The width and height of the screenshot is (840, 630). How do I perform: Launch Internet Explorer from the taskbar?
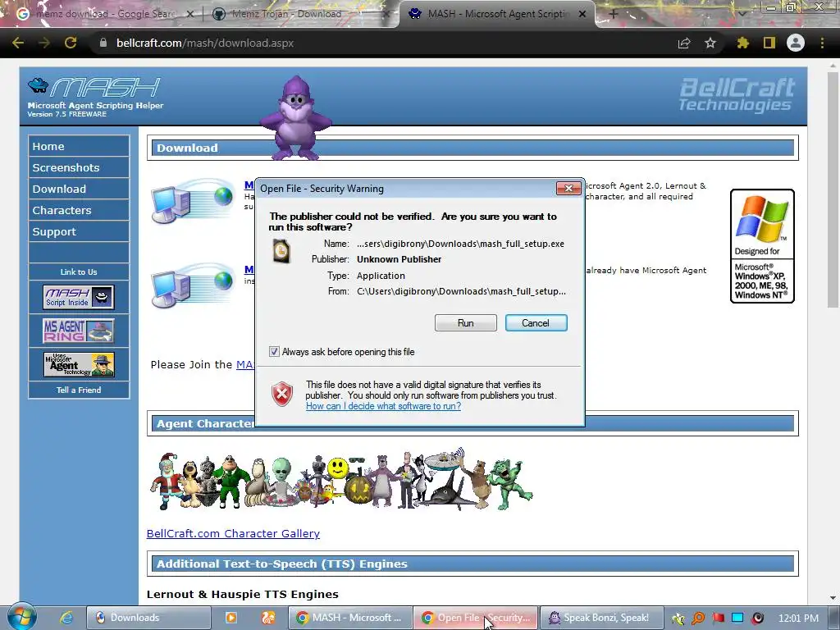point(66,618)
